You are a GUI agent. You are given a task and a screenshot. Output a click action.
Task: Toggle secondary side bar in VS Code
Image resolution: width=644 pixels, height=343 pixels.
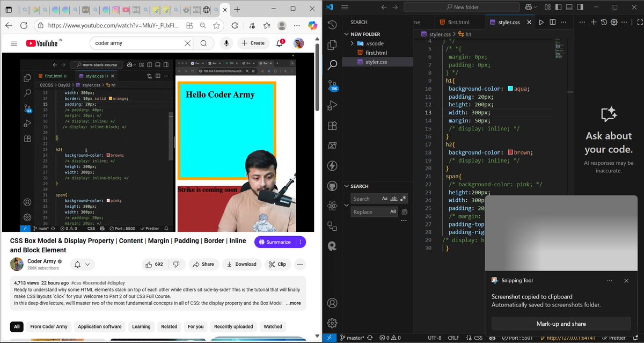581,8
